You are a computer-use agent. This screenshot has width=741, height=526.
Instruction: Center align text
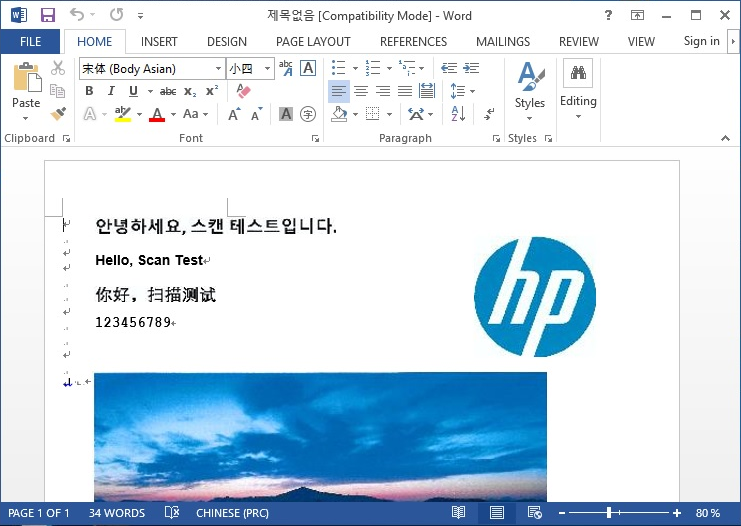click(x=361, y=91)
